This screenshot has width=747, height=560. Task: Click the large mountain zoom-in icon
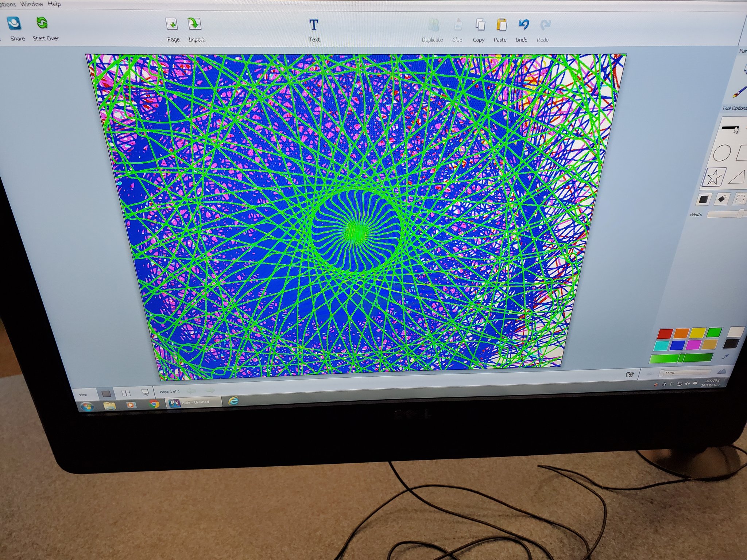point(722,371)
